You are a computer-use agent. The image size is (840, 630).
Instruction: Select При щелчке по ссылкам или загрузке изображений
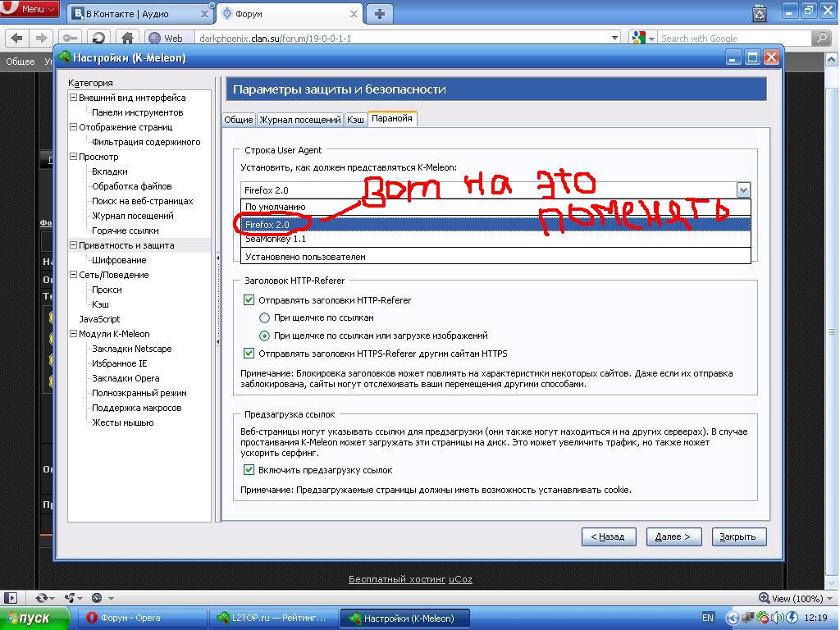point(264,336)
